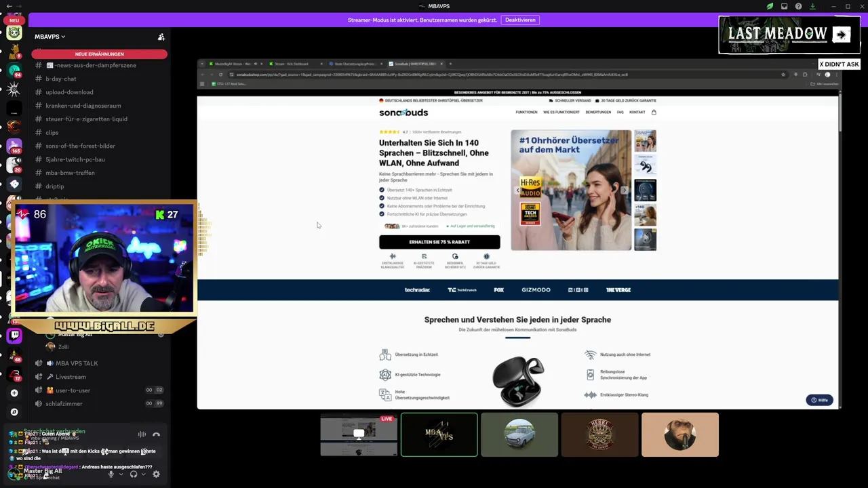Add a server with the plus icon
Image resolution: width=868 pixels, height=488 pixels.
(x=14, y=393)
